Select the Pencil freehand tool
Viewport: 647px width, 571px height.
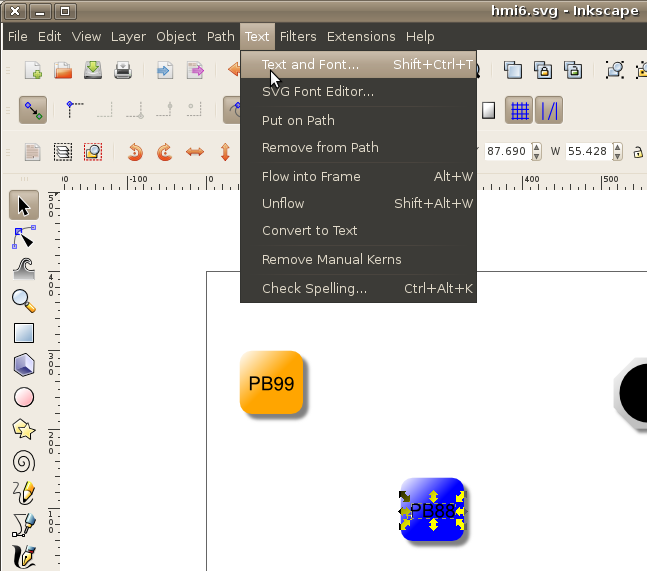point(24,493)
